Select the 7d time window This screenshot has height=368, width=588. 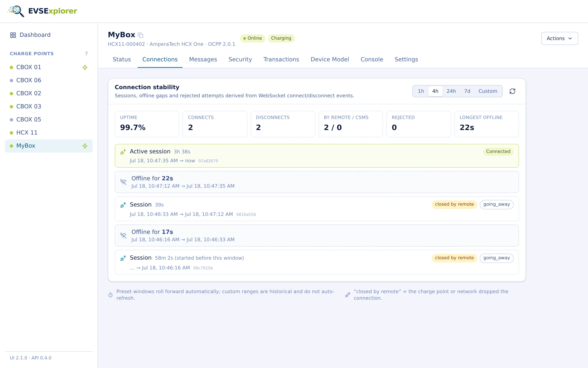(467, 91)
